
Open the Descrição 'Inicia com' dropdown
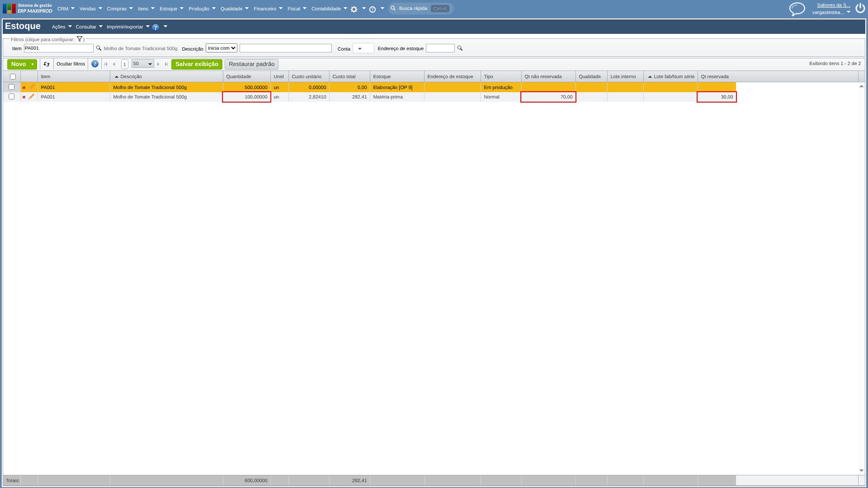(222, 48)
